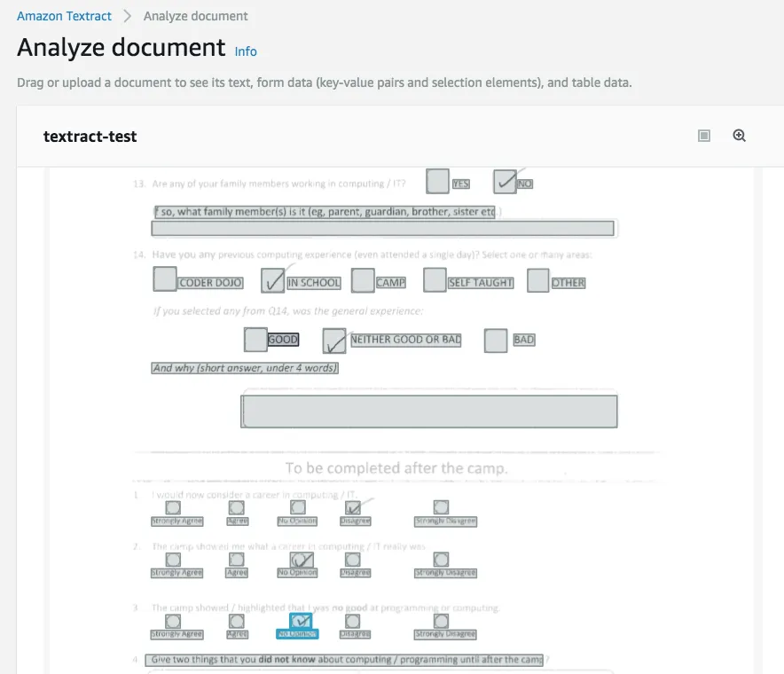Select the SELF TAUGHT checkbox

coord(435,279)
